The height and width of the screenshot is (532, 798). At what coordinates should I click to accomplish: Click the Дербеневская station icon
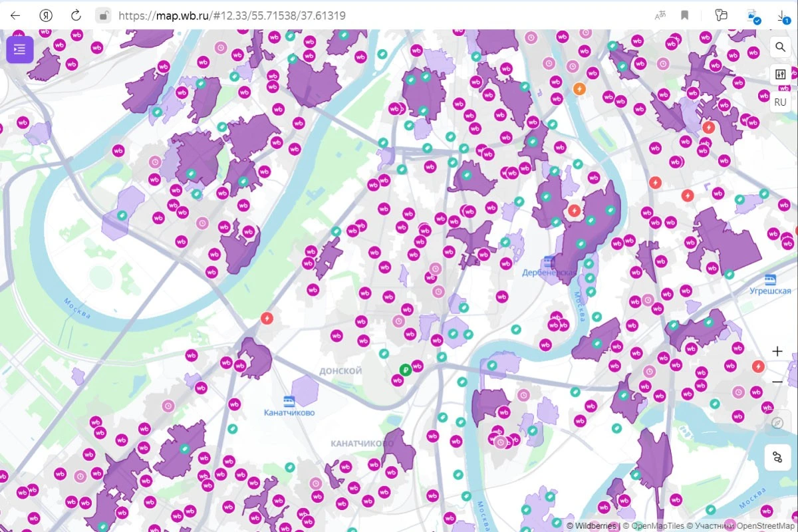pos(549,262)
